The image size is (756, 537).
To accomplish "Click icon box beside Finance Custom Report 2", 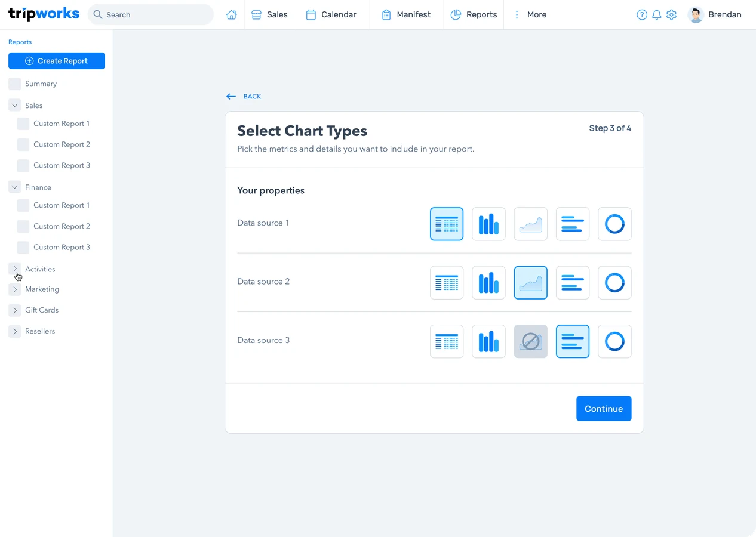I will tap(23, 226).
